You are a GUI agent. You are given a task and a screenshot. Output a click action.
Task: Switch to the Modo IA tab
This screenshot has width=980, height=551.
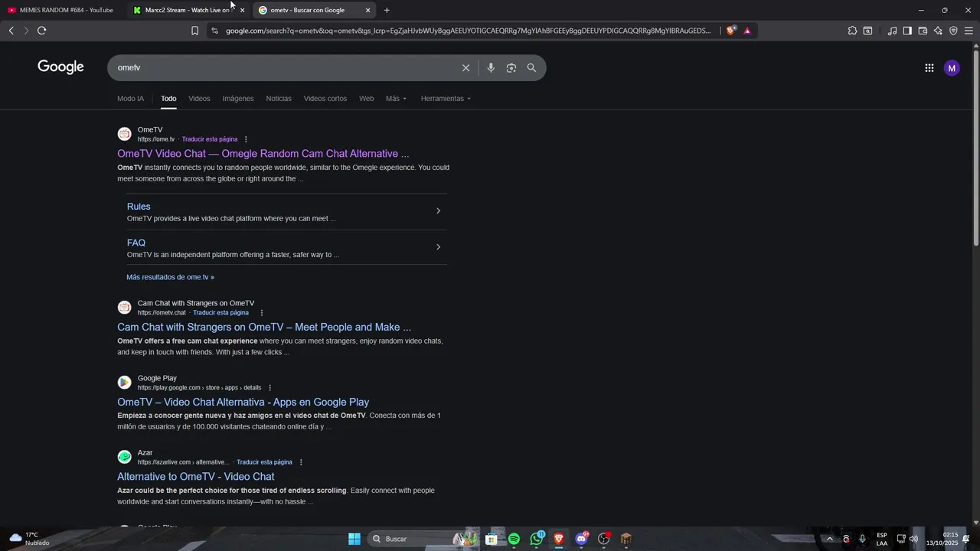(x=130, y=99)
